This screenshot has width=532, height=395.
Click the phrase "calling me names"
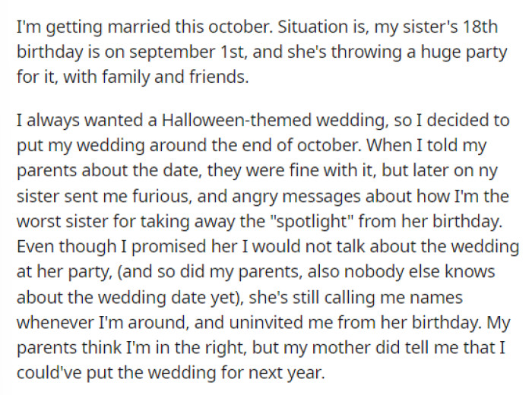[394, 297]
